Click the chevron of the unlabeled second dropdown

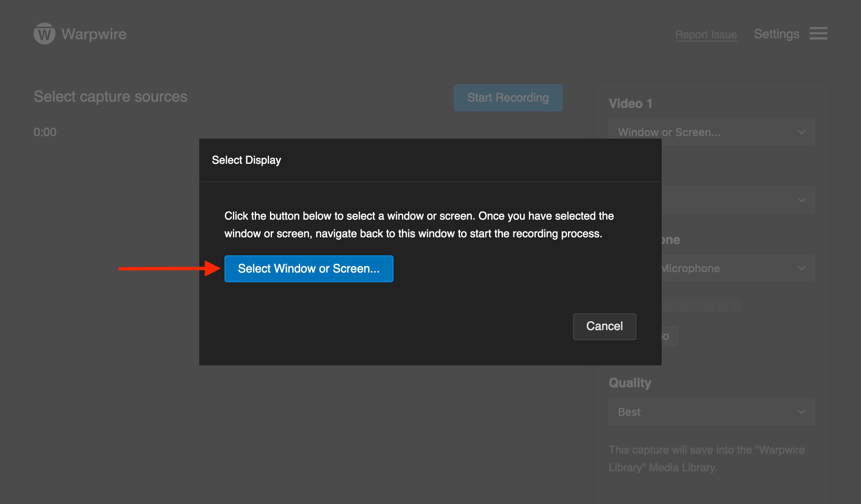801,200
